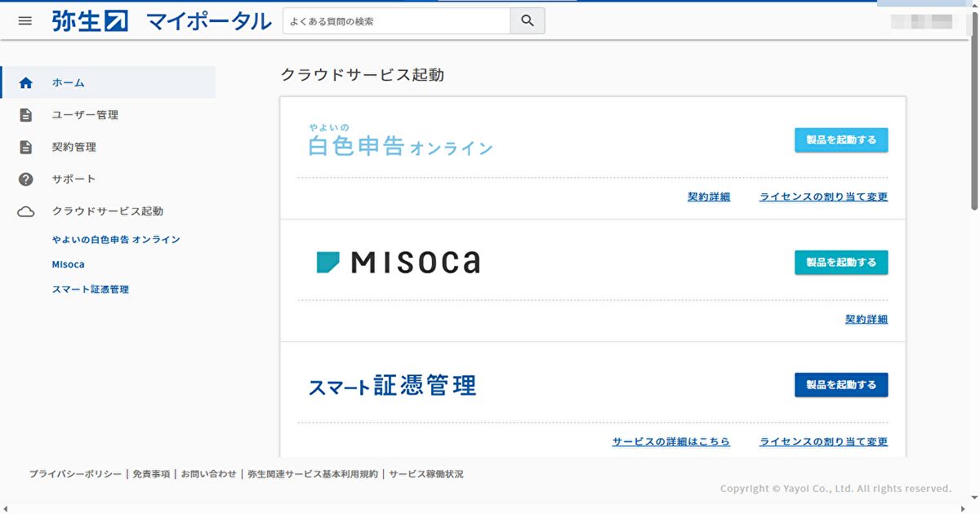Viewport: 980px width, 514px height.
Task: Focus the よくある質問の検索 search field
Action: 396,21
